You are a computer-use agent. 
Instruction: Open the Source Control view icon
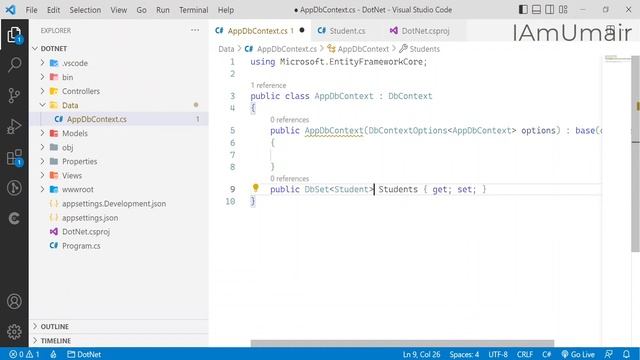coord(14,95)
